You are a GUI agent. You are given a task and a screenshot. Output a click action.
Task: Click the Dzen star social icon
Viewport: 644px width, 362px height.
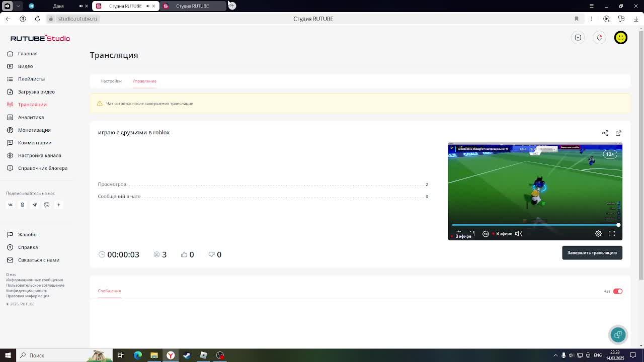coord(58,205)
